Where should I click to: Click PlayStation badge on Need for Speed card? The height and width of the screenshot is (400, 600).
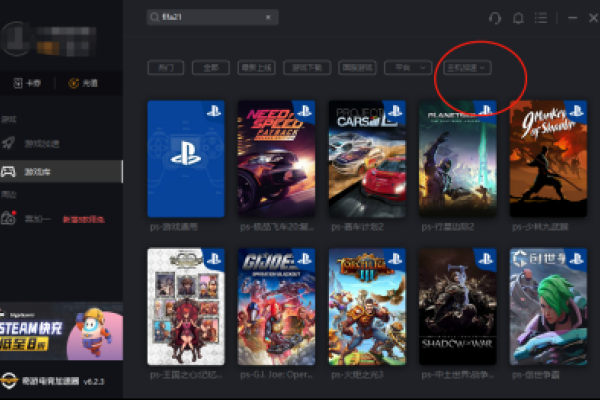tap(305, 111)
